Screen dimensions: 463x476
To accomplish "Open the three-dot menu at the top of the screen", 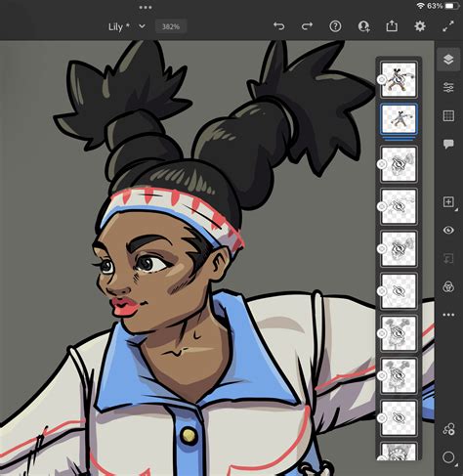I will 146,7.
